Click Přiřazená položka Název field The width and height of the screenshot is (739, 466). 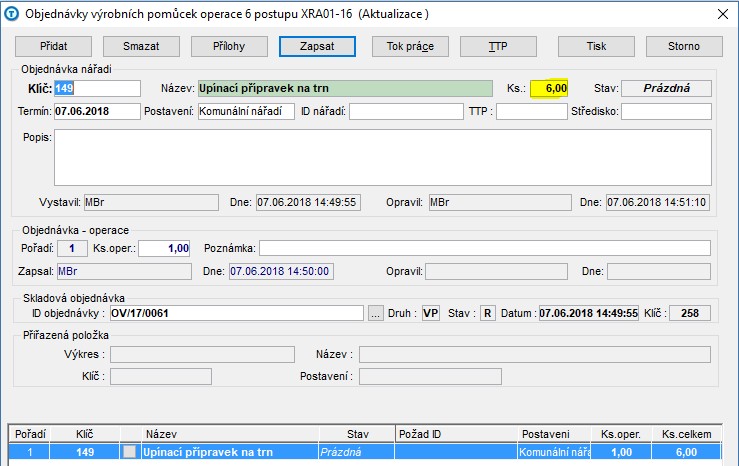pos(535,354)
